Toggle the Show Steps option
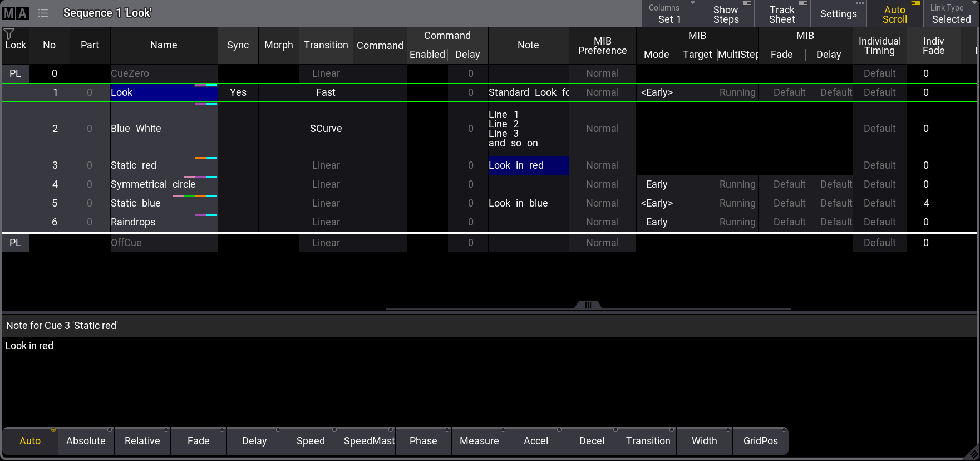Viewport: 980px width, 461px height. click(726, 14)
